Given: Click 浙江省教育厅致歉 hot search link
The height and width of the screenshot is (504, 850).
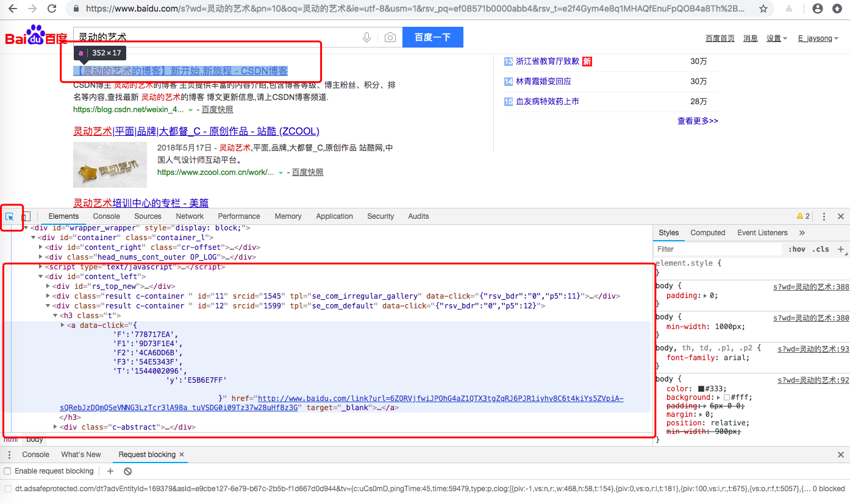Looking at the screenshot, I should [x=548, y=62].
